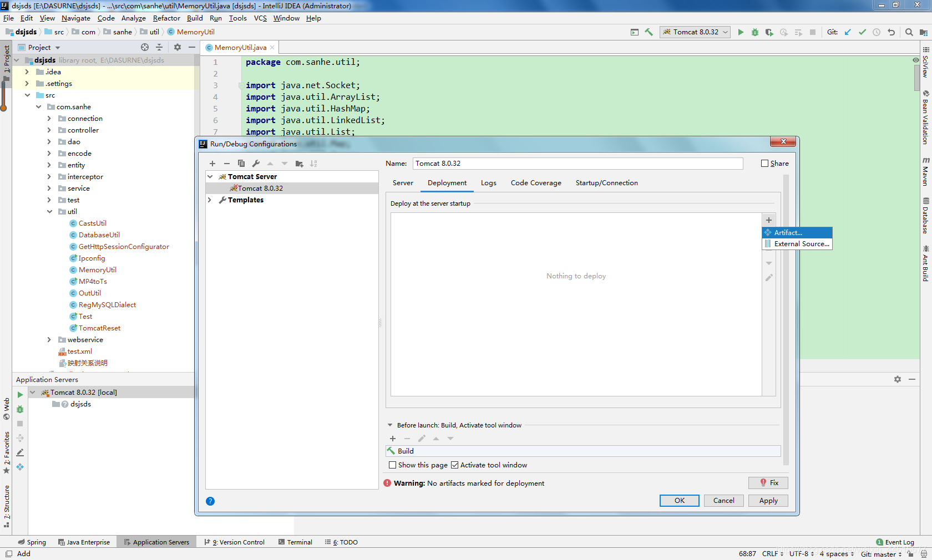Image resolution: width=932 pixels, height=560 pixels.
Task: Click Remove Configuration minus icon
Action: click(x=227, y=164)
